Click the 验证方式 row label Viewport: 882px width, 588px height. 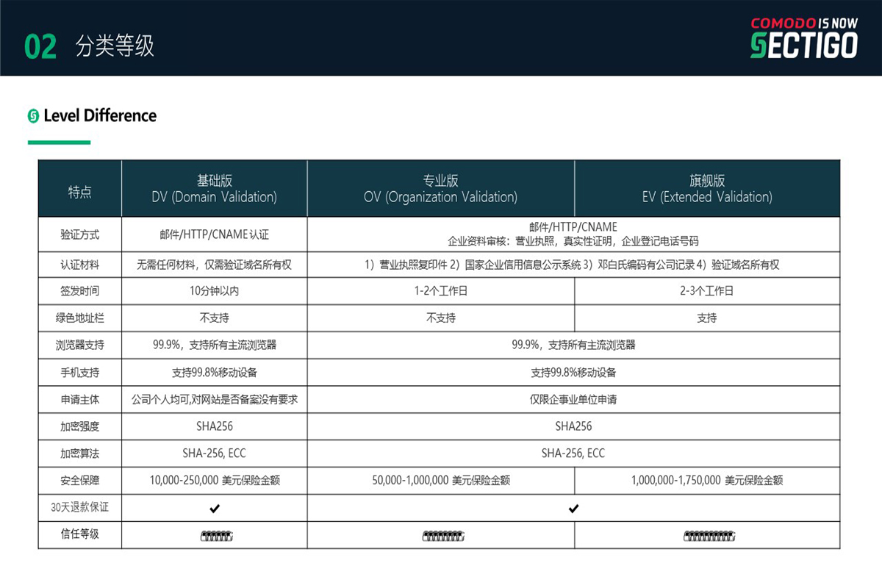[x=80, y=235]
